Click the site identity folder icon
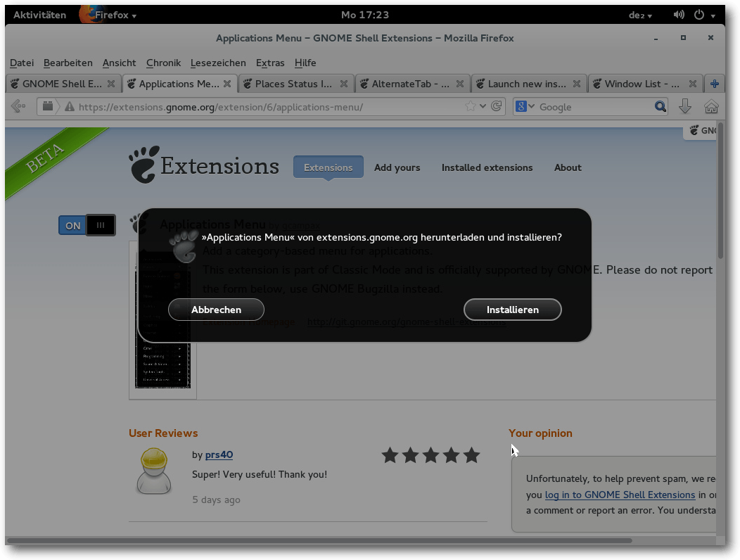The width and height of the screenshot is (740, 560). click(48, 106)
